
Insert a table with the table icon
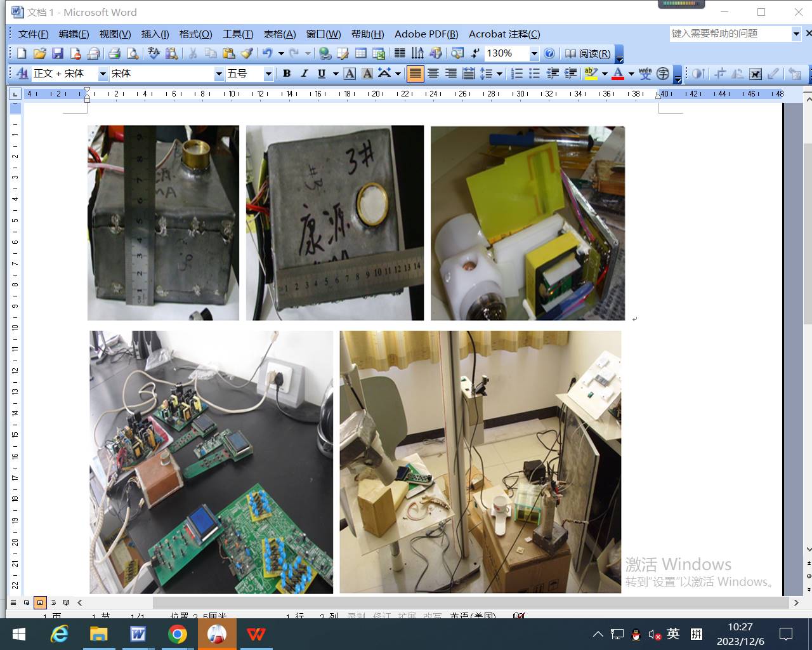(x=361, y=54)
